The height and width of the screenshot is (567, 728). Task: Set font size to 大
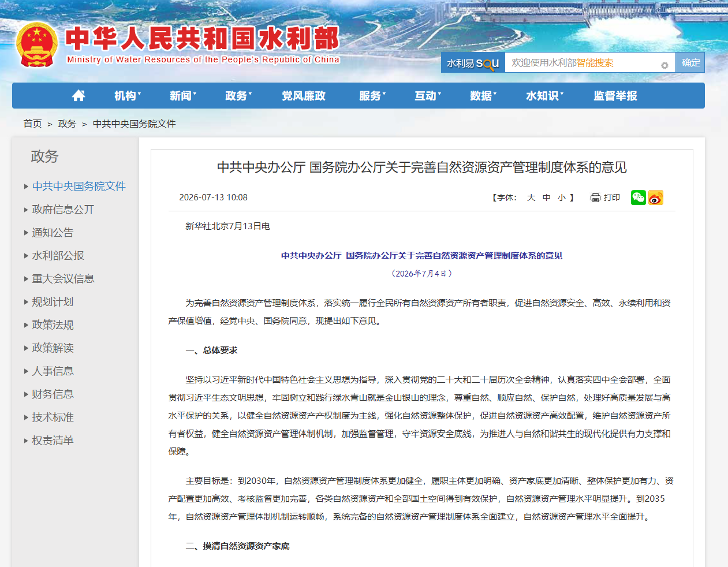531,197
